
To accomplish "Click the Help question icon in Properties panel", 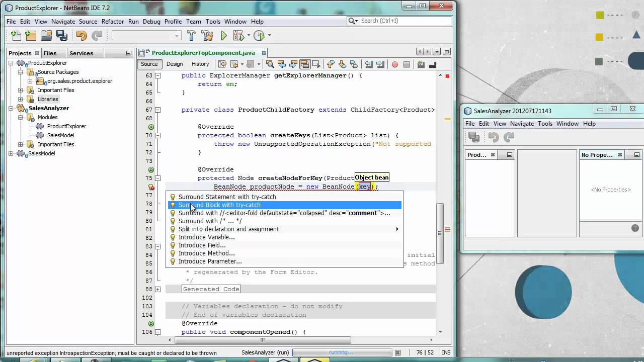I will coord(635,228).
